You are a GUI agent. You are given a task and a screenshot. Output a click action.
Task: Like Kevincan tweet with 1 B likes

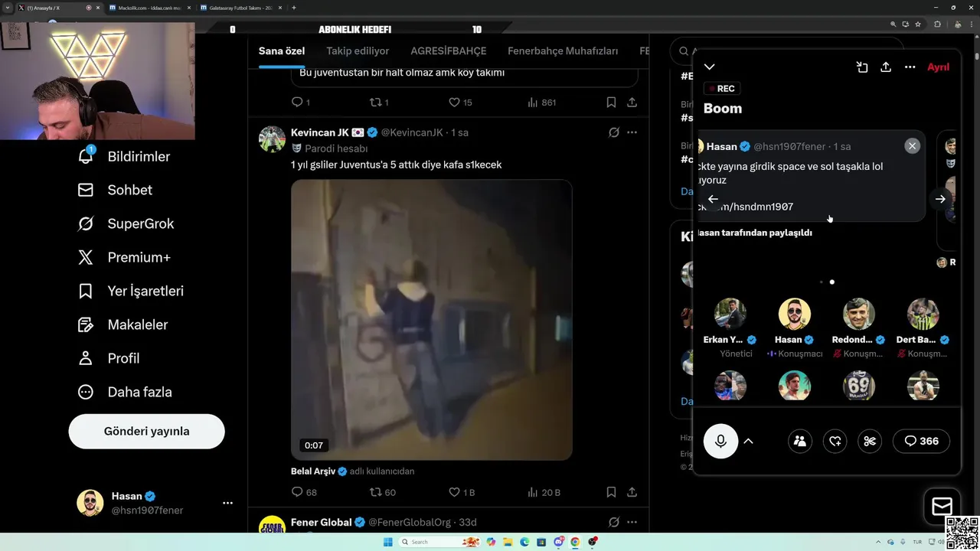coord(461,492)
